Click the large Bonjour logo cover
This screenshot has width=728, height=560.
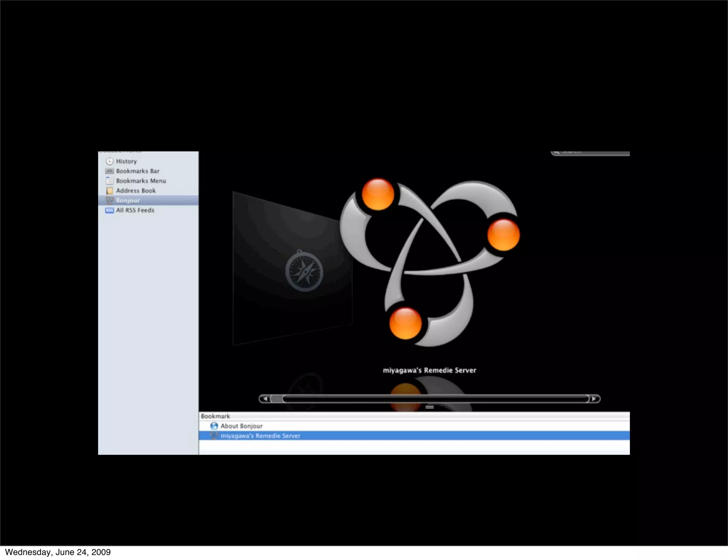point(429,263)
